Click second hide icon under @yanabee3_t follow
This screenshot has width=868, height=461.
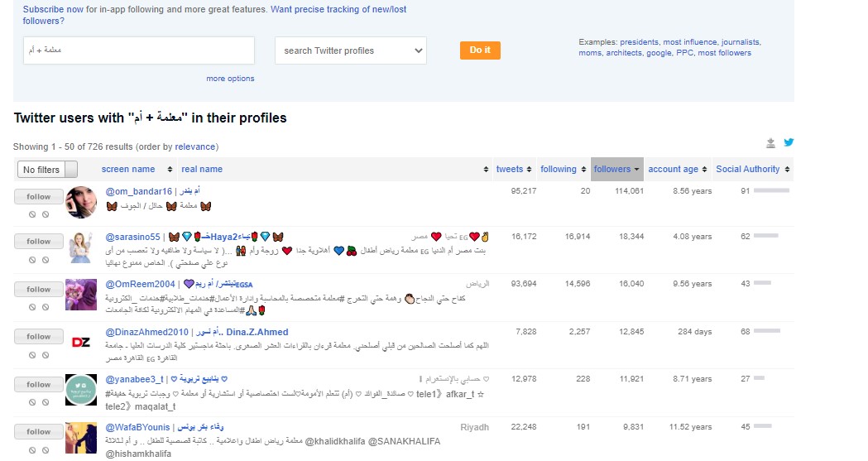point(46,402)
